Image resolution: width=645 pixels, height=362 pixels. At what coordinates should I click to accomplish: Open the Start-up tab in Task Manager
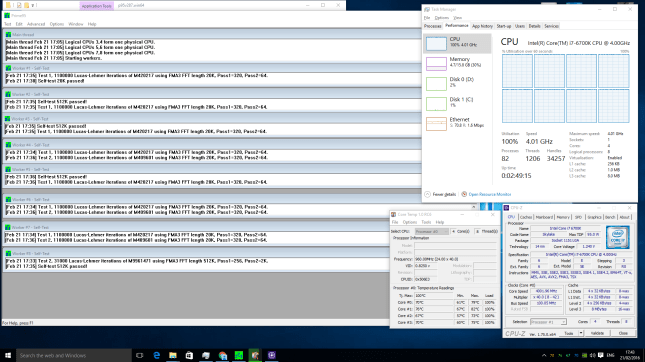pos(503,26)
